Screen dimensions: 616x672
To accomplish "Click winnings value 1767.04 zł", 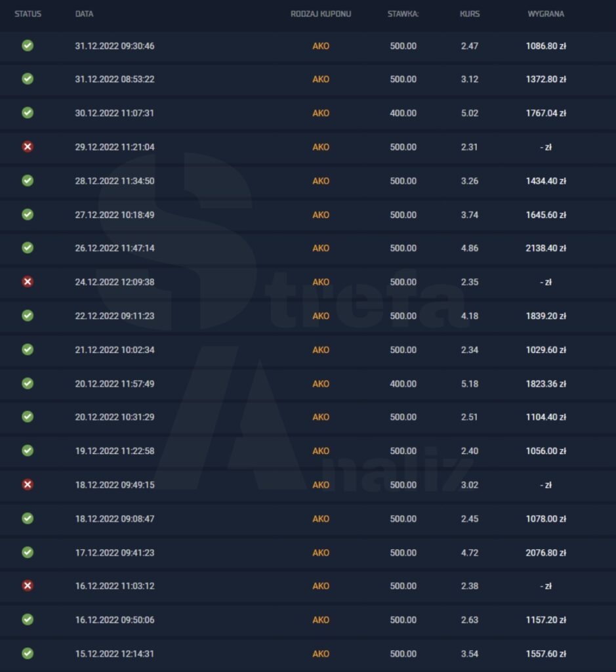I will (x=546, y=113).
